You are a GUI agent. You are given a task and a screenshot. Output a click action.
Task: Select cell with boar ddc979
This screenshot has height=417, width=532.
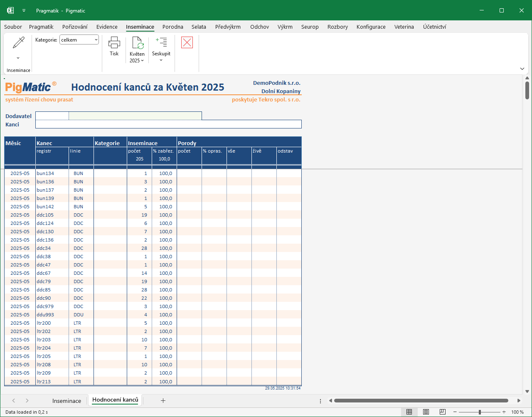pyautogui.click(x=52, y=306)
